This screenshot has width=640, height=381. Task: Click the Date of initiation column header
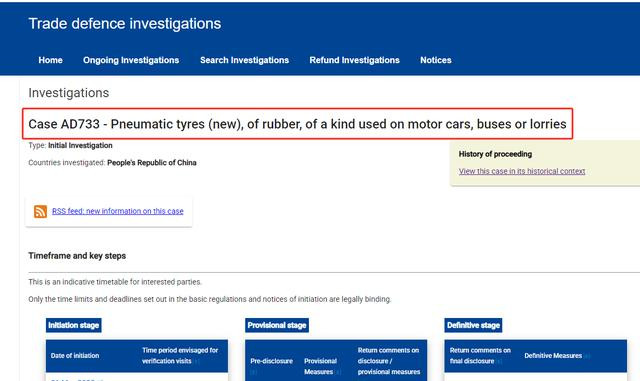click(75, 356)
